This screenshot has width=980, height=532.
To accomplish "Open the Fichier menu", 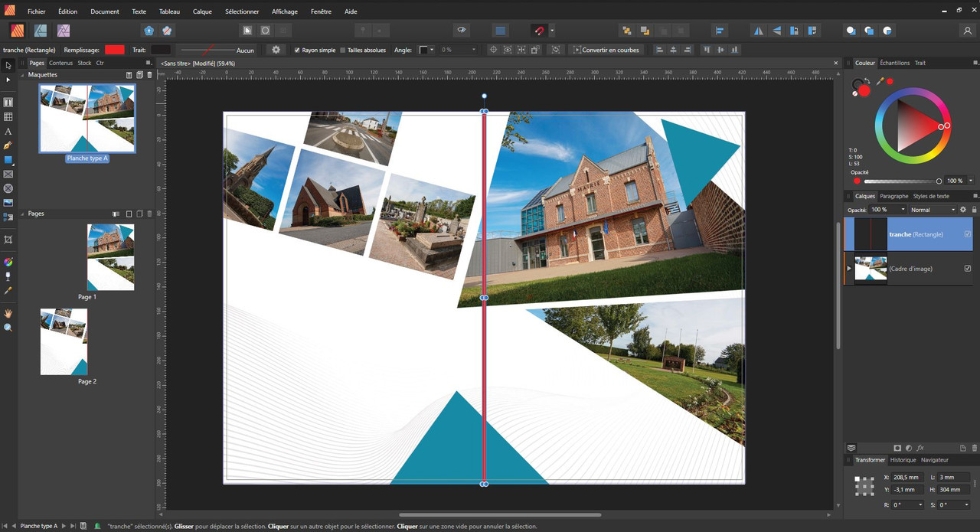I will (37, 11).
